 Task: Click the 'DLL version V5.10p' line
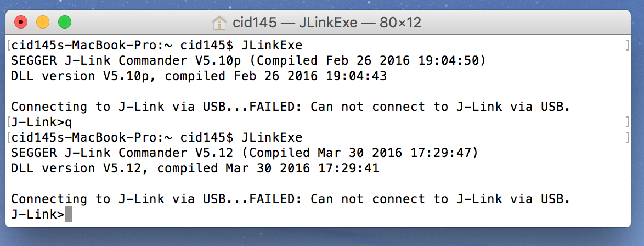click(x=199, y=76)
